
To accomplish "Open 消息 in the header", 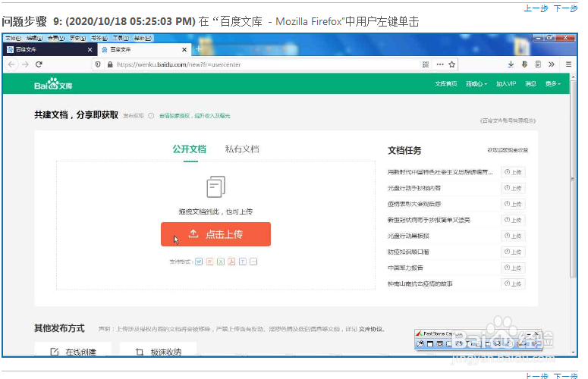I will pos(530,84).
